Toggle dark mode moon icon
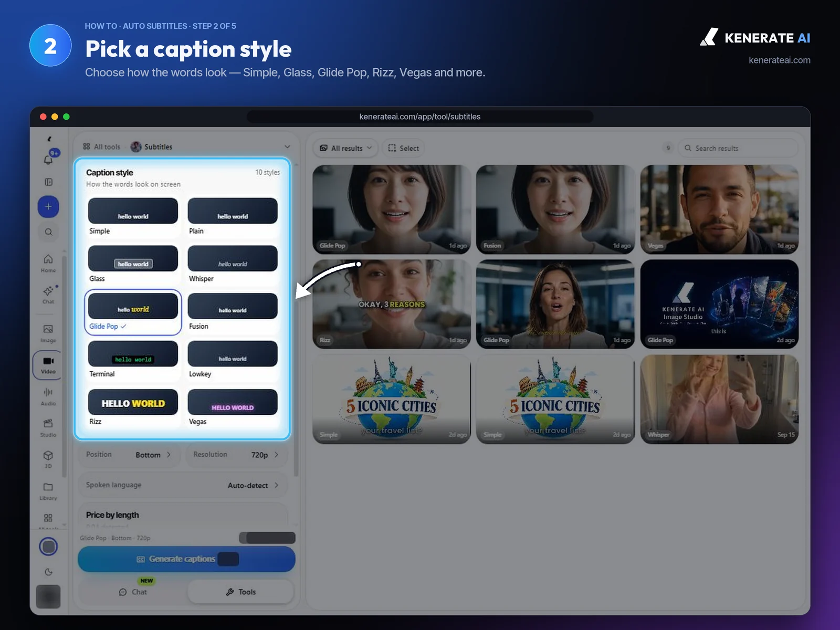 (48, 572)
